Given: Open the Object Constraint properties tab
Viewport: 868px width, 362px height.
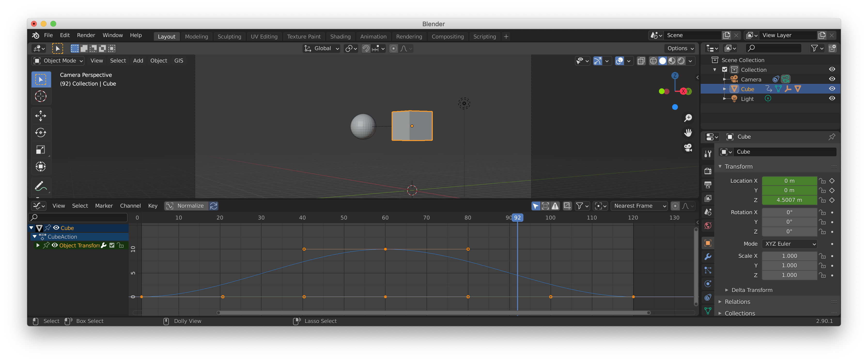Looking at the screenshot, I should click(708, 297).
